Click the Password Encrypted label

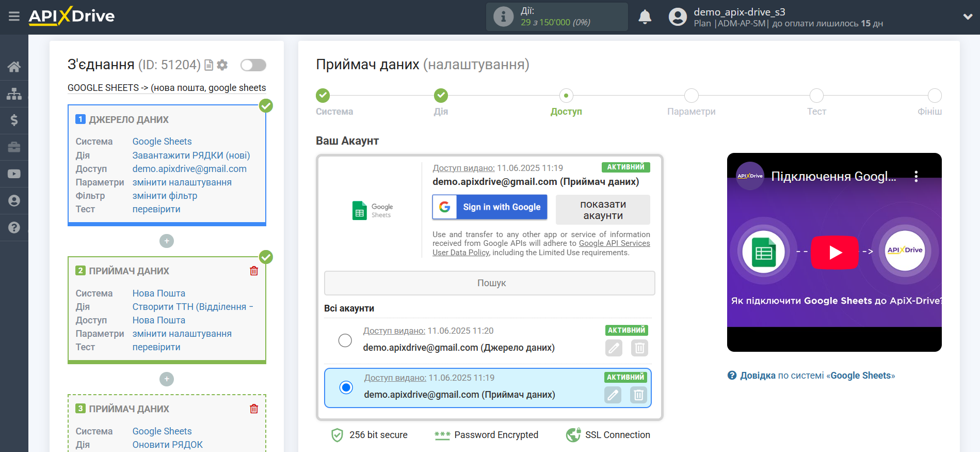tap(496, 435)
